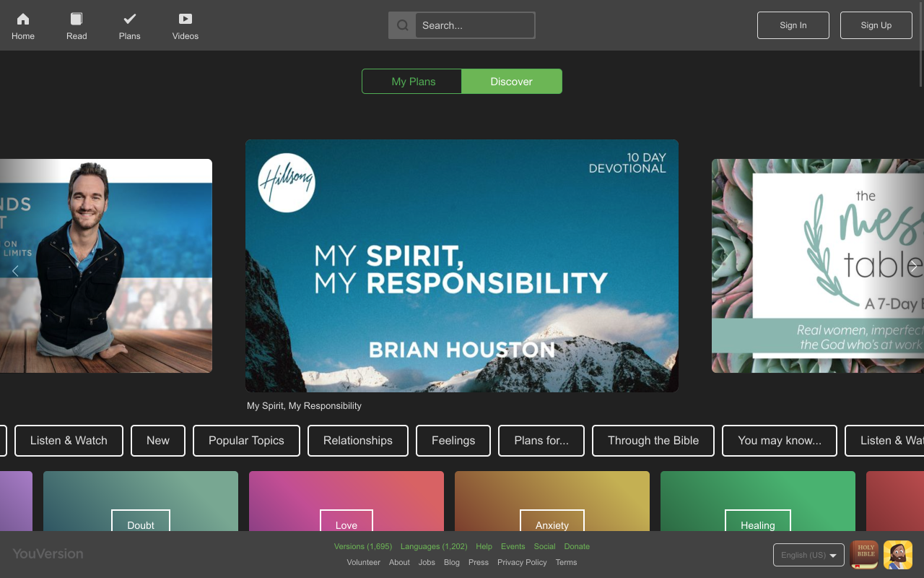The width and height of the screenshot is (924, 578).
Task: Click the My Spirit, My Responsibility caption
Action: tap(304, 406)
